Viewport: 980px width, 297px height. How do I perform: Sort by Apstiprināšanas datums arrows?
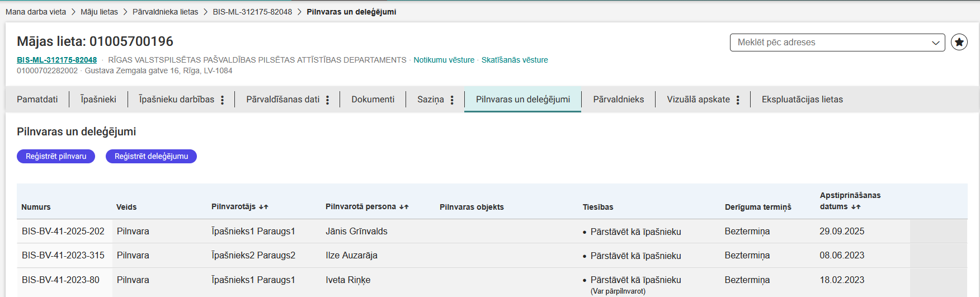[856, 207]
